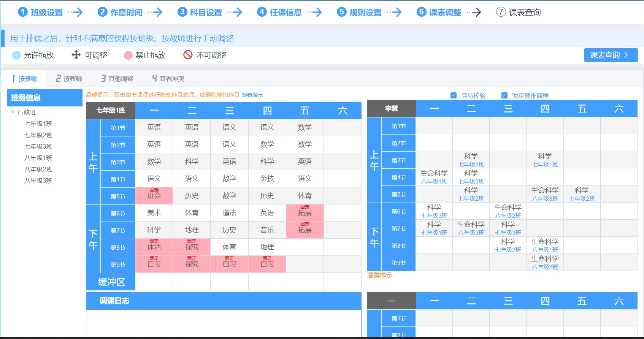Click 第9节 row label in 七年级1班 timetable
The height and width of the screenshot is (339, 644).
[118, 265]
